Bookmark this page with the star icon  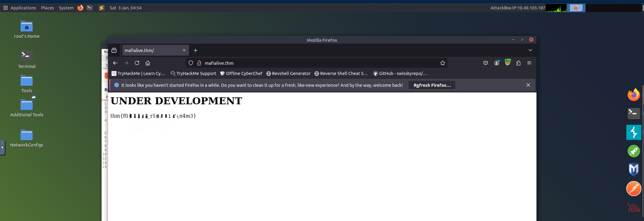point(442,63)
